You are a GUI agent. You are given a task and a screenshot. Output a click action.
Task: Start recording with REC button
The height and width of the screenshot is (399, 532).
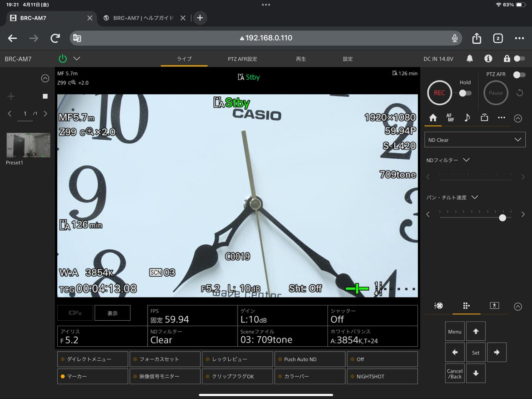pyautogui.click(x=439, y=93)
